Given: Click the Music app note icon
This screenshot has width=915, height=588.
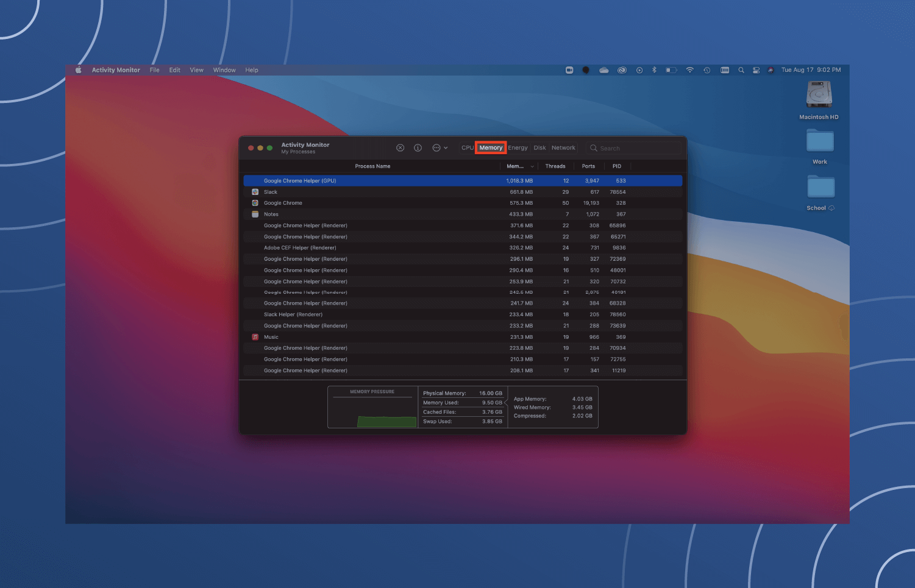Looking at the screenshot, I should coord(255,336).
